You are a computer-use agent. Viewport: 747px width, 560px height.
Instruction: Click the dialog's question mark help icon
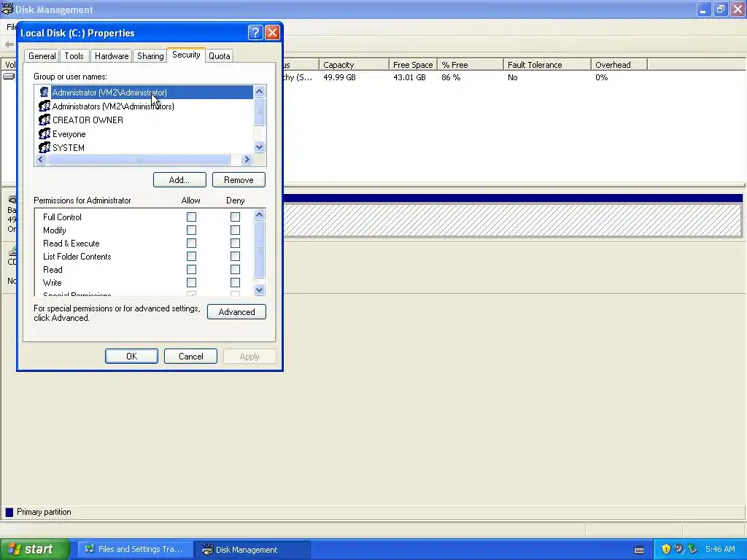coord(255,32)
